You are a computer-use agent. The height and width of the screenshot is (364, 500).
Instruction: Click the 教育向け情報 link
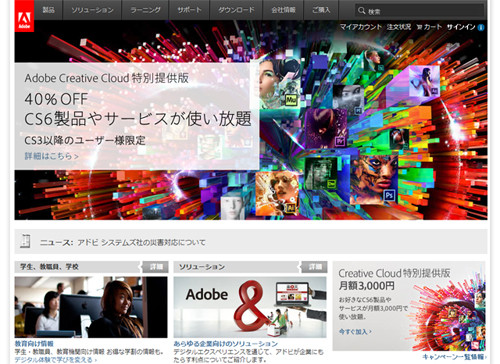[x=34, y=343]
